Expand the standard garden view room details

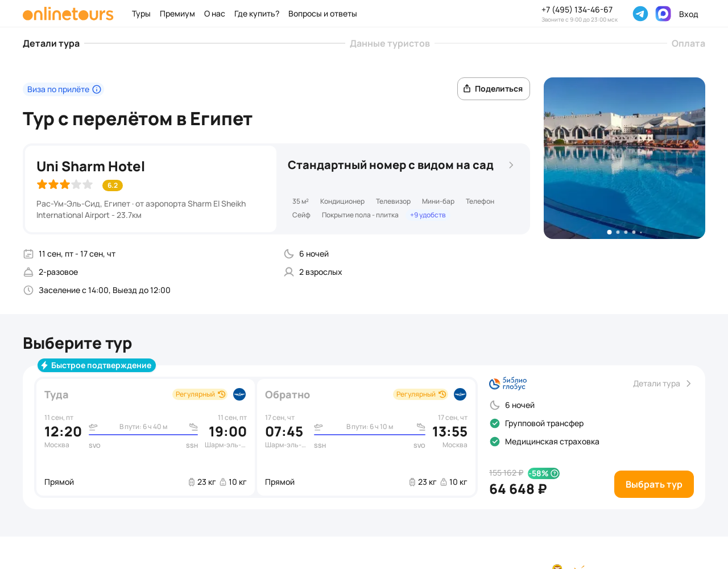[x=511, y=165]
